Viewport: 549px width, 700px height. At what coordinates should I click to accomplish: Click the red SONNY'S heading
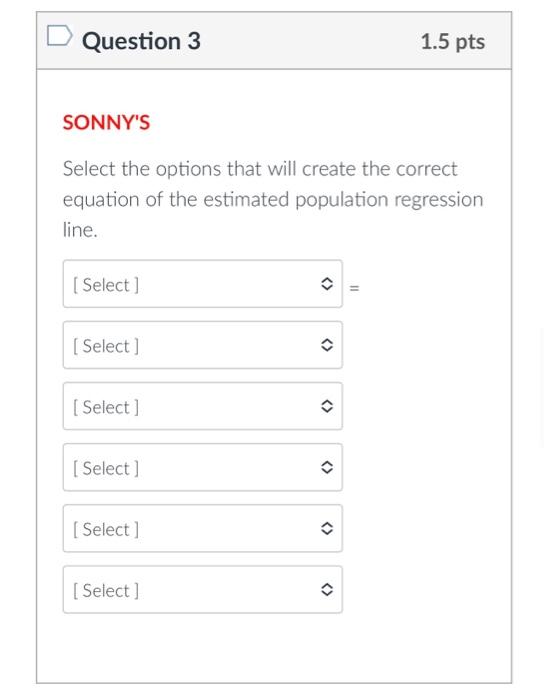click(106, 122)
